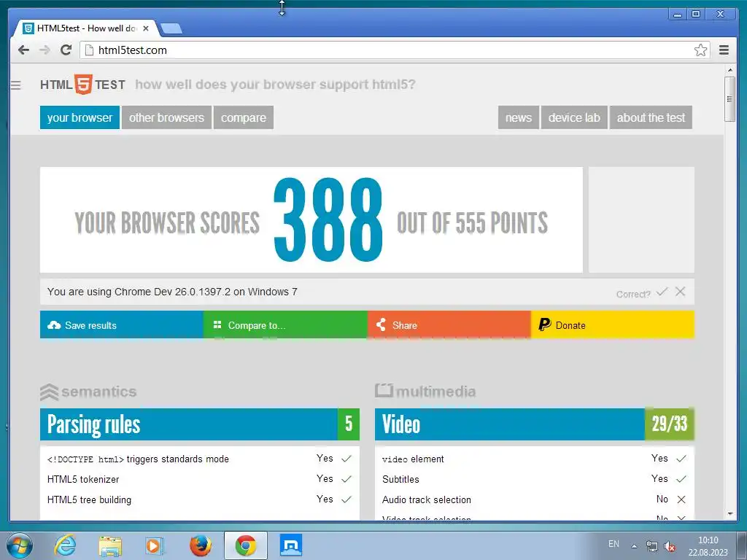The width and height of the screenshot is (747, 560).
Task: Open the 'news' tab
Action: pos(519,117)
